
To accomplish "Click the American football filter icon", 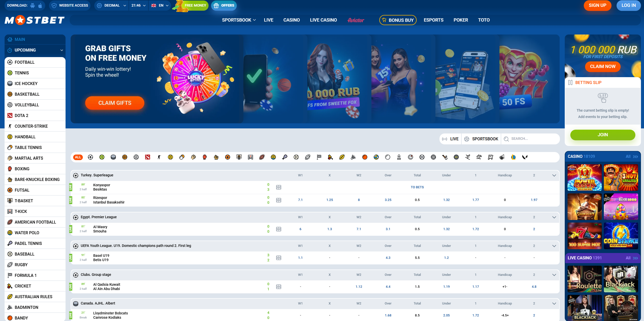I will (x=262, y=157).
